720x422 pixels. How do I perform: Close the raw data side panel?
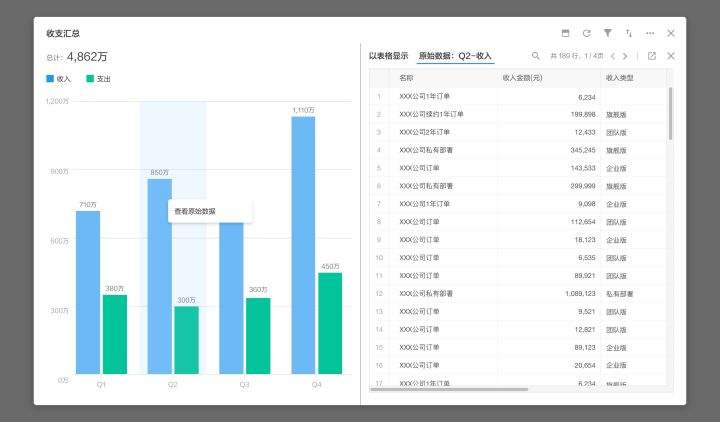(671, 56)
